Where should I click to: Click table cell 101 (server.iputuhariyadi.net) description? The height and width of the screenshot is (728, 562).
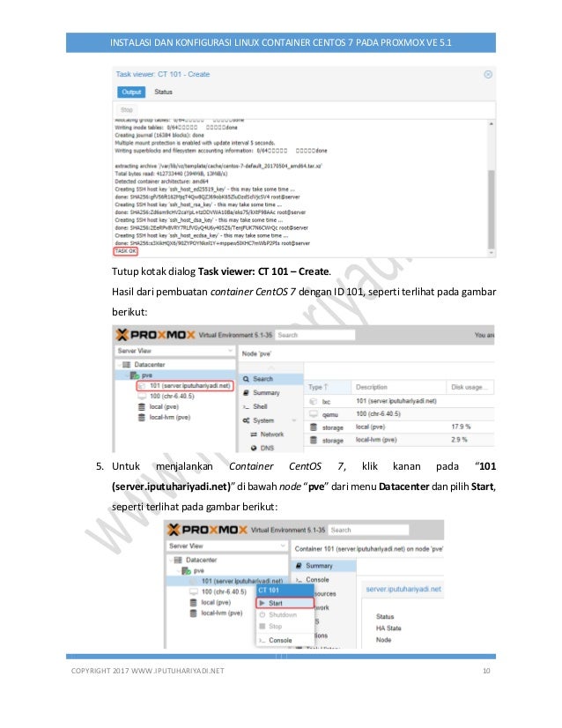pyautogui.click(x=396, y=401)
